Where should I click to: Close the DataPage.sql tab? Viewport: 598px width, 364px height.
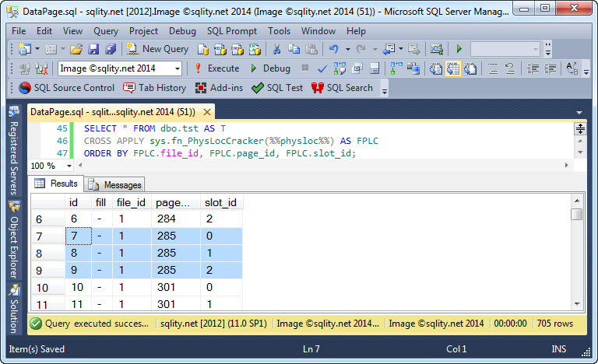pos(207,112)
